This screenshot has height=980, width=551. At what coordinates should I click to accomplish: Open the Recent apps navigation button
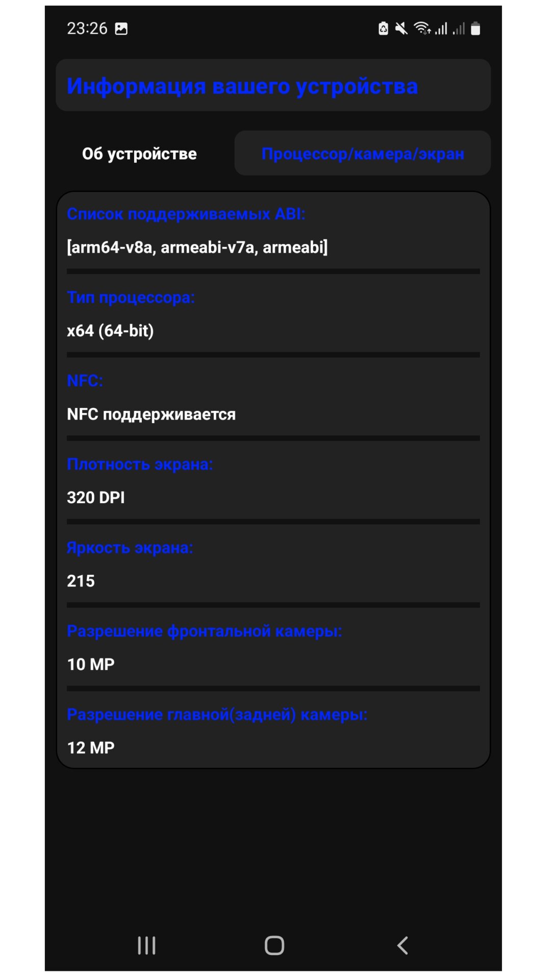(x=146, y=945)
